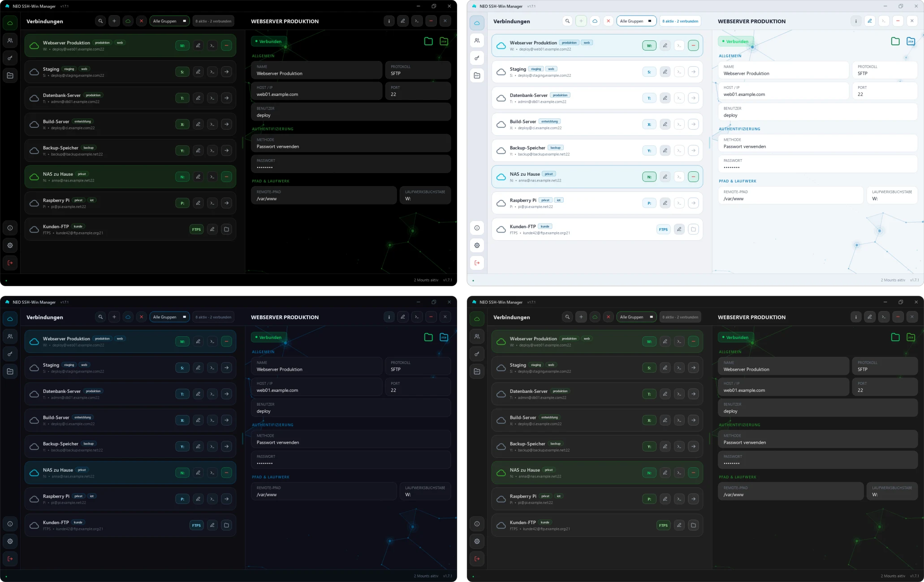The width and height of the screenshot is (924, 582).
Task: Disconnect NAS zu Hause in bottom-left window
Action: pyautogui.click(x=227, y=473)
